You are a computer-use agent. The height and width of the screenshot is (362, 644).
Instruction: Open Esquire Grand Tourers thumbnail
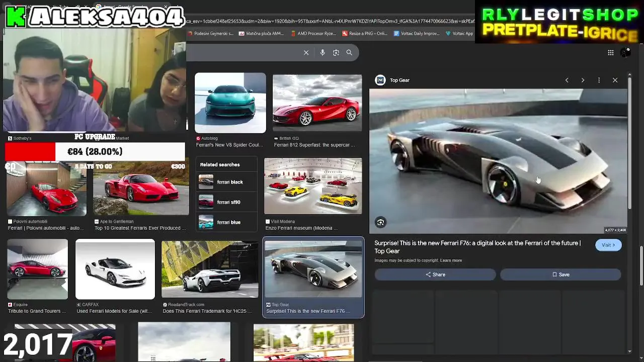coord(38,269)
